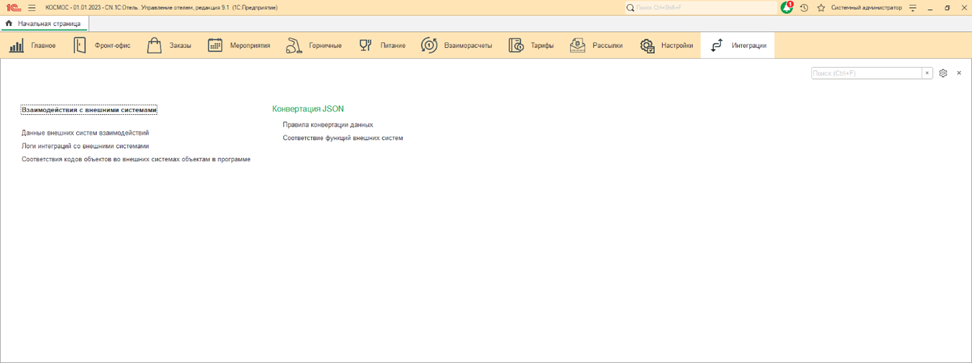
Task: Select the Интеграции section label
Action: pos(749,46)
